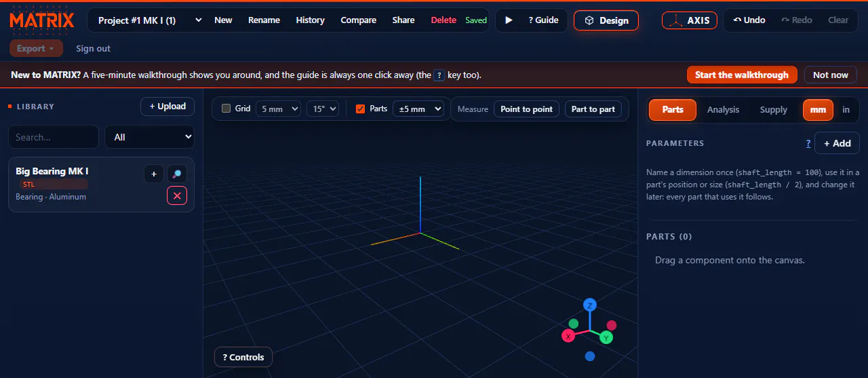Open the ? Guide
Image resolution: width=868 pixels, height=378 pixels.
pyautogui.click(x=543, y=20)
